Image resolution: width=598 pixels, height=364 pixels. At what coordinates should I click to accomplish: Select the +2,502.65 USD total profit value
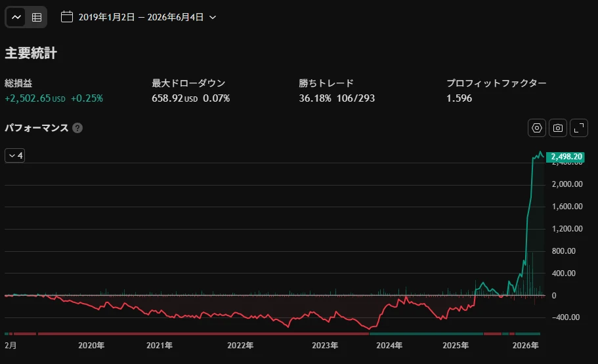point(35,98)
